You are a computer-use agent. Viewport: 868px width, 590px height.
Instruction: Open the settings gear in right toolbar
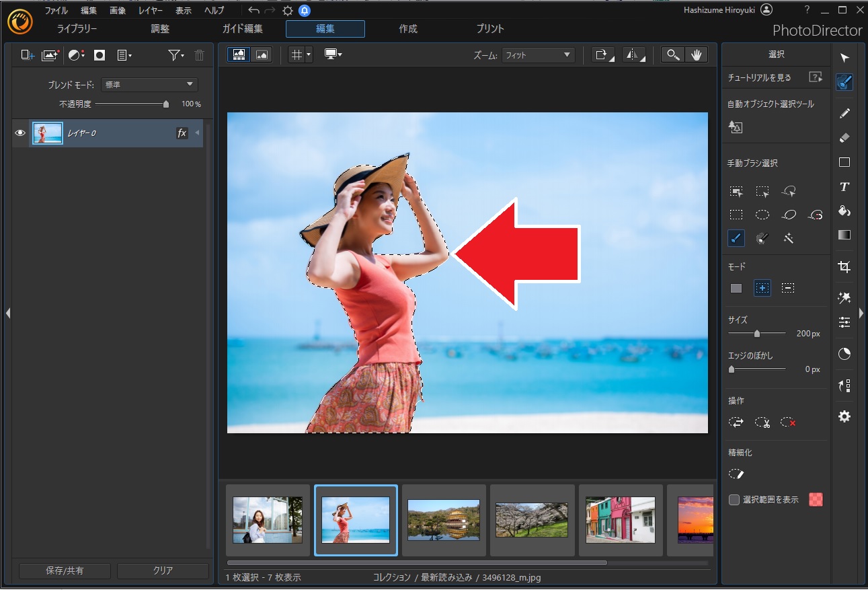click(x=844, y=416)
